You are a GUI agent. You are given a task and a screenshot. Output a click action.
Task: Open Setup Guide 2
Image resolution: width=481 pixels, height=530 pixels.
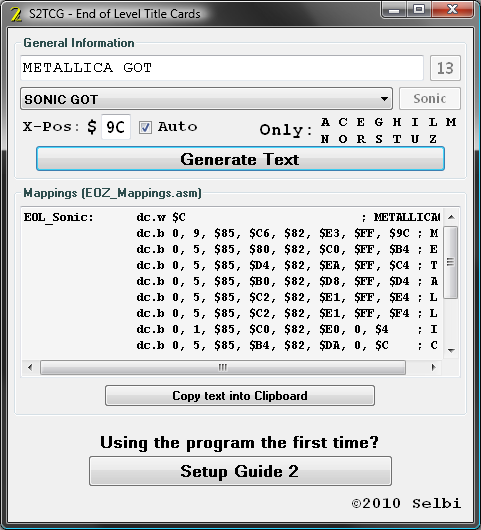coord(240,471)
